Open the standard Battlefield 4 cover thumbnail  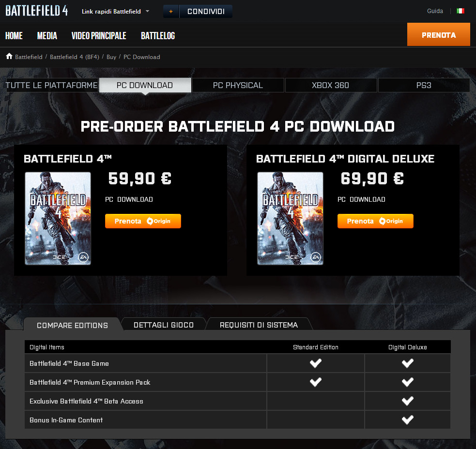pyautogui.click(x=58, y=218)
